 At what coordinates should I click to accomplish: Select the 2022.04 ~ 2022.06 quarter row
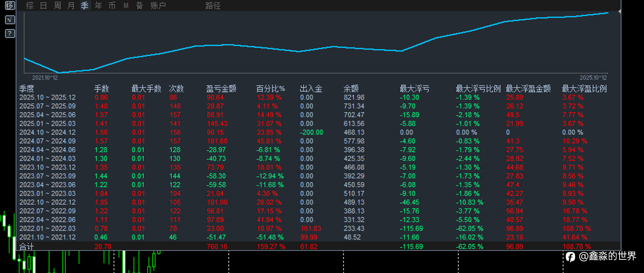coord(318,220)
